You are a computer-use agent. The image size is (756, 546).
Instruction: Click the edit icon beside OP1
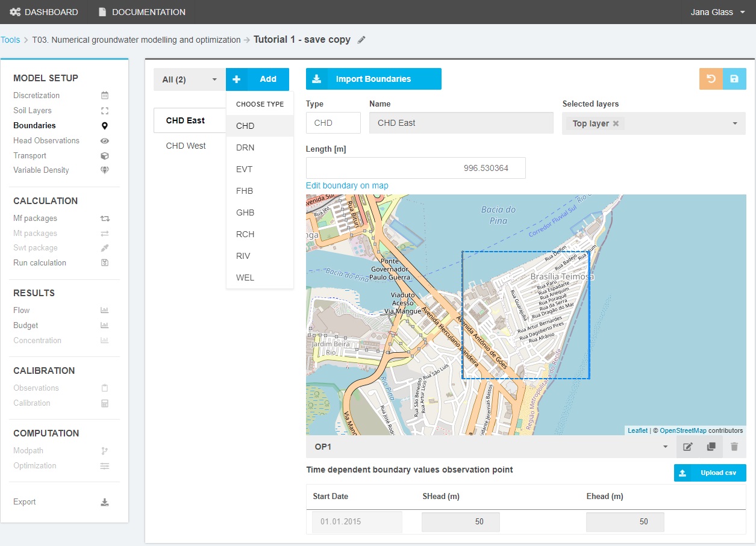tap(687, 447)
